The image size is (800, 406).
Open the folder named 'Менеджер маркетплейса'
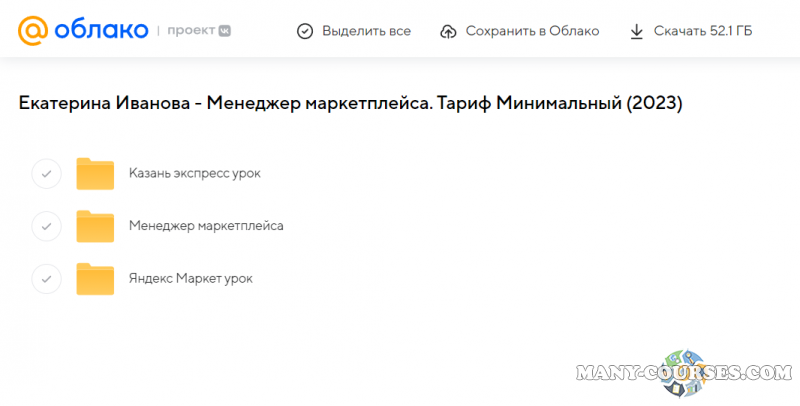206,226
